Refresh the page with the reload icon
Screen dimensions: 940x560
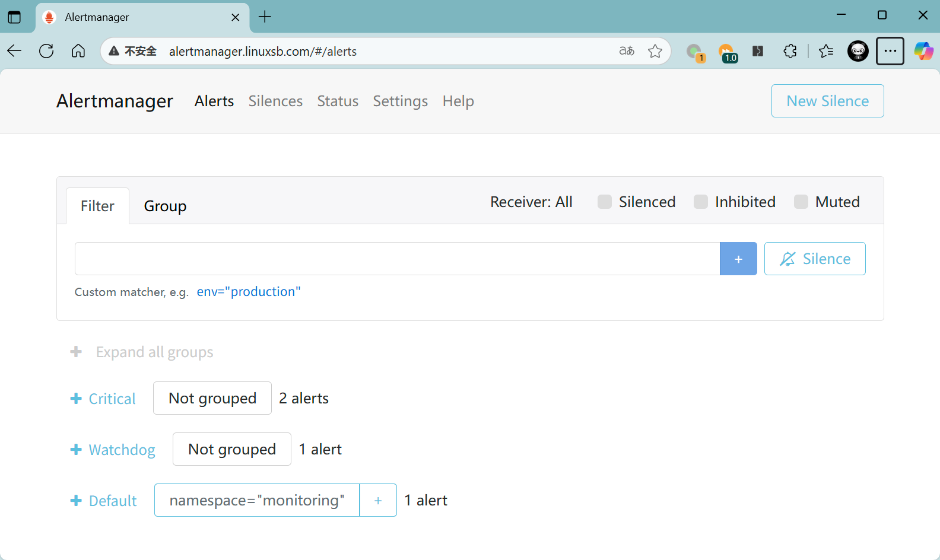(x=46, y=51)
